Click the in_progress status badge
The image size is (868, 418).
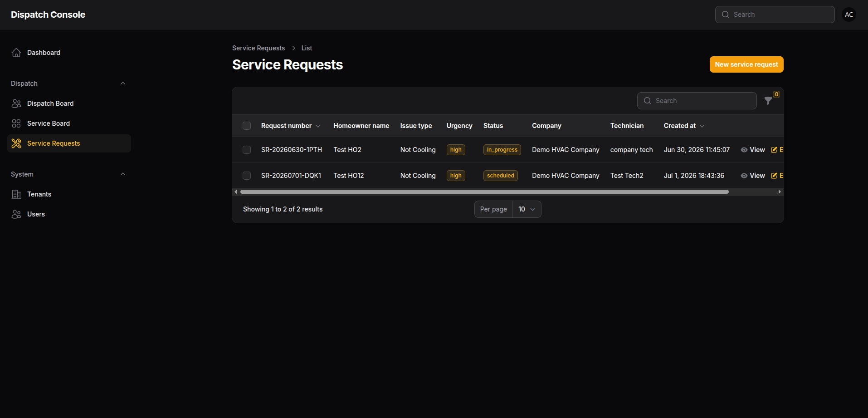coord(502,150)
